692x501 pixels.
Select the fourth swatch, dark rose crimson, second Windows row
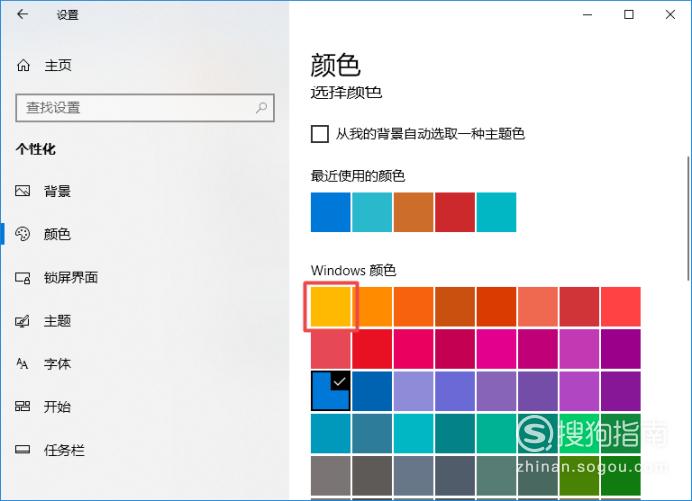click(x=455, y=349)
